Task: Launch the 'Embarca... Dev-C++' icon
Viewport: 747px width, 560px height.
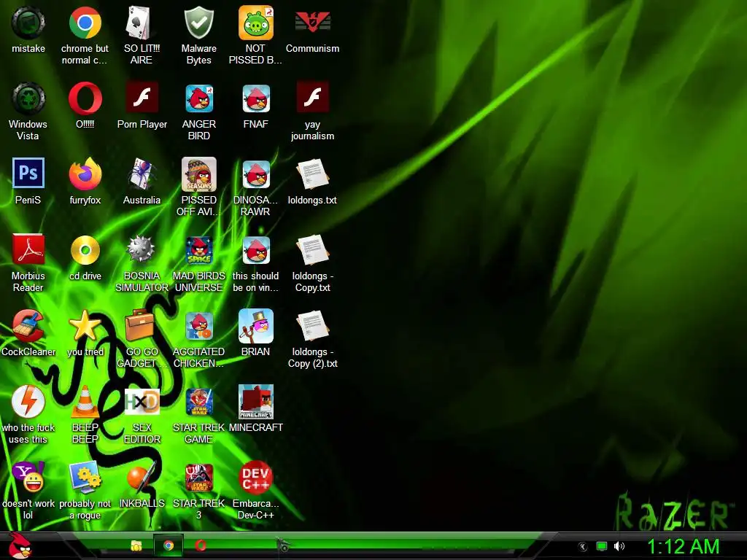Action: point(256,477)
